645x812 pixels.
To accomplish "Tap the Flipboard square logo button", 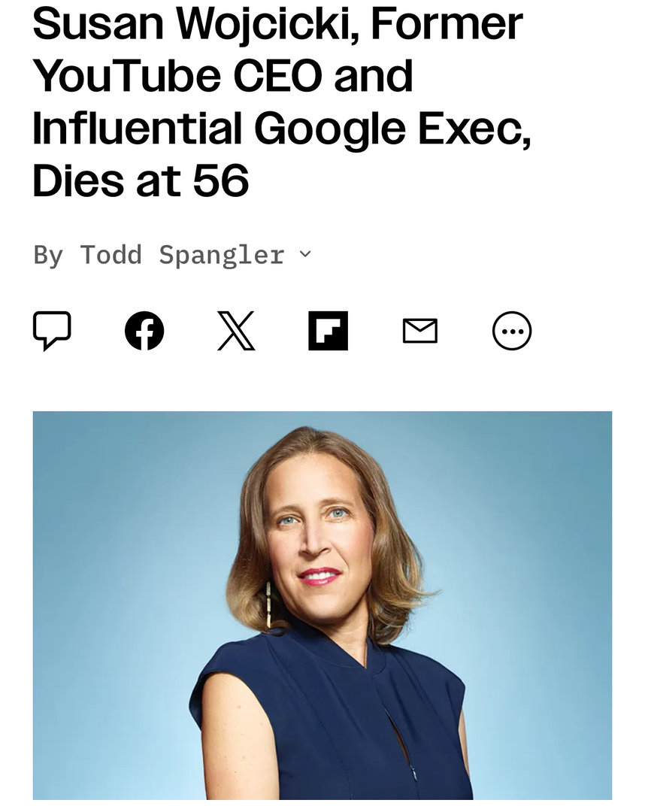I will (329, 331).
